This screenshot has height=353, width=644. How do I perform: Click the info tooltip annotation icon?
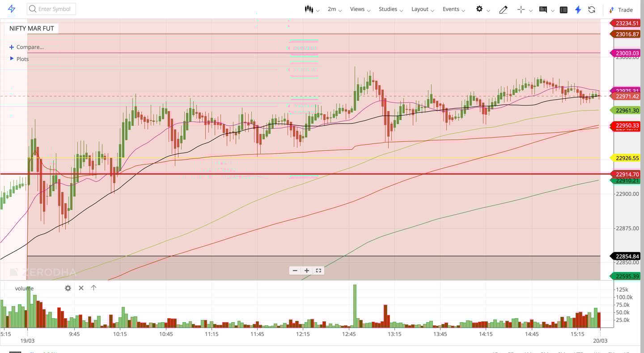pos(543,9)
